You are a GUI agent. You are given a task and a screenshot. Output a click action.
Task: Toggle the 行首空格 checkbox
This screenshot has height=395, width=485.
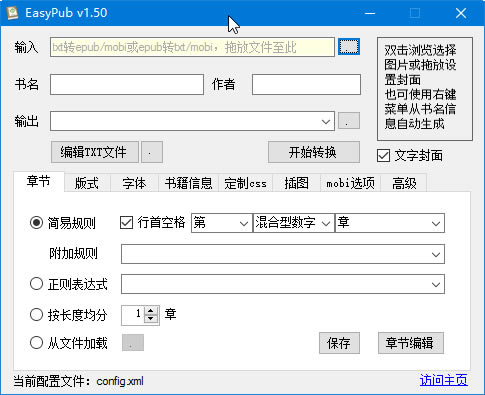[126, 223]
